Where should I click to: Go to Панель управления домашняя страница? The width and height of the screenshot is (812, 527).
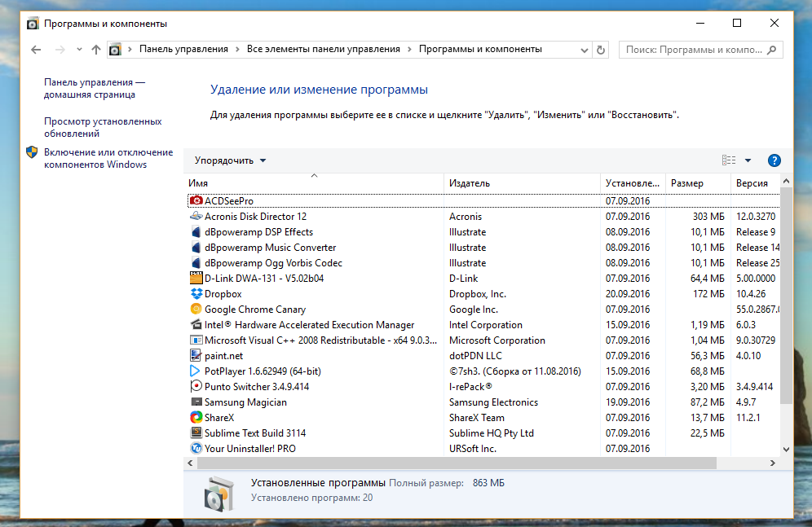(x=95, y=88)
